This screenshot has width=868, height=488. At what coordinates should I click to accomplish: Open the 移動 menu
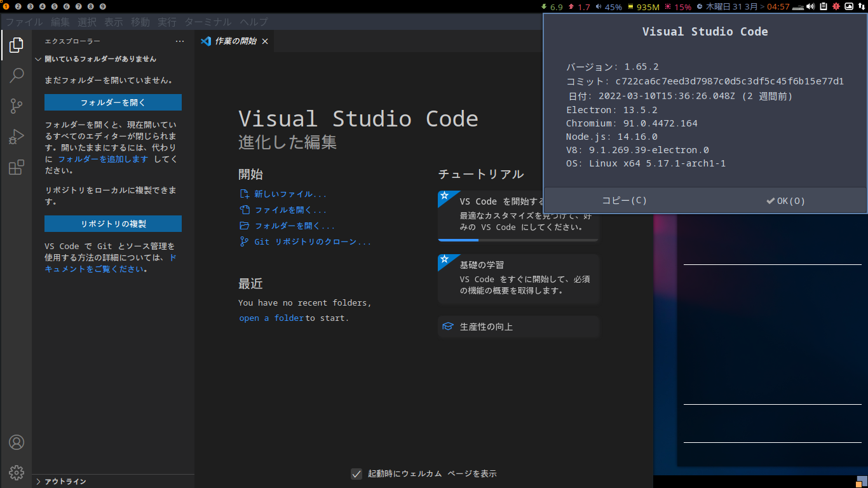[140, 22]
